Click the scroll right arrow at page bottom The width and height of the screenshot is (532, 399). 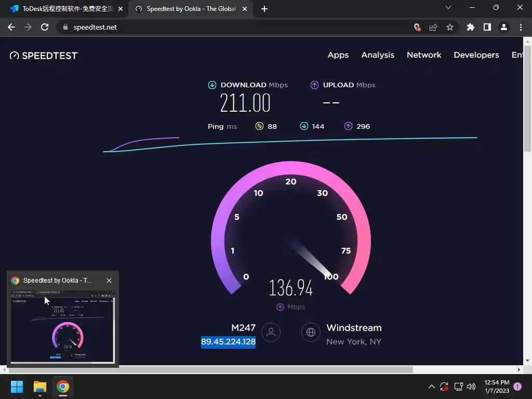(x=519, y=369)
